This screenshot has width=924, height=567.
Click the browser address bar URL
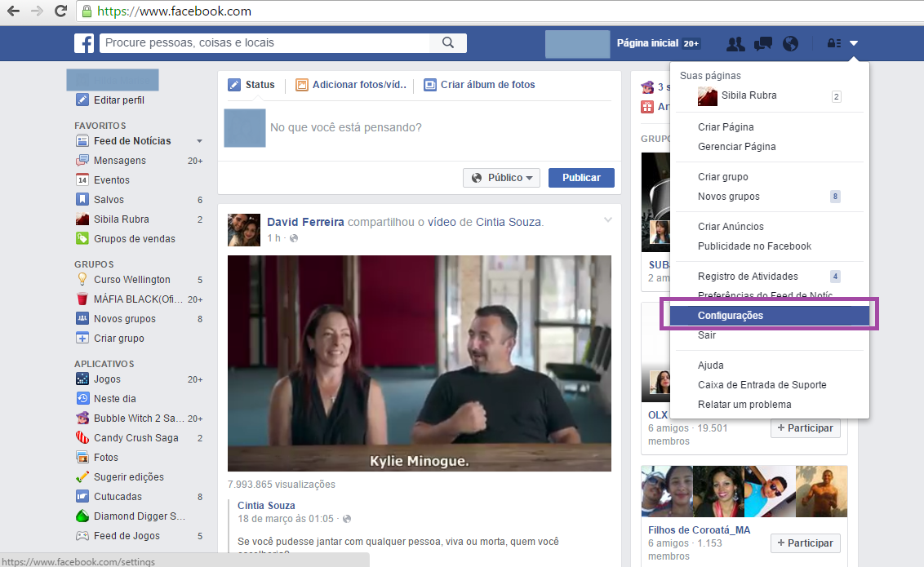pos(174,11)
